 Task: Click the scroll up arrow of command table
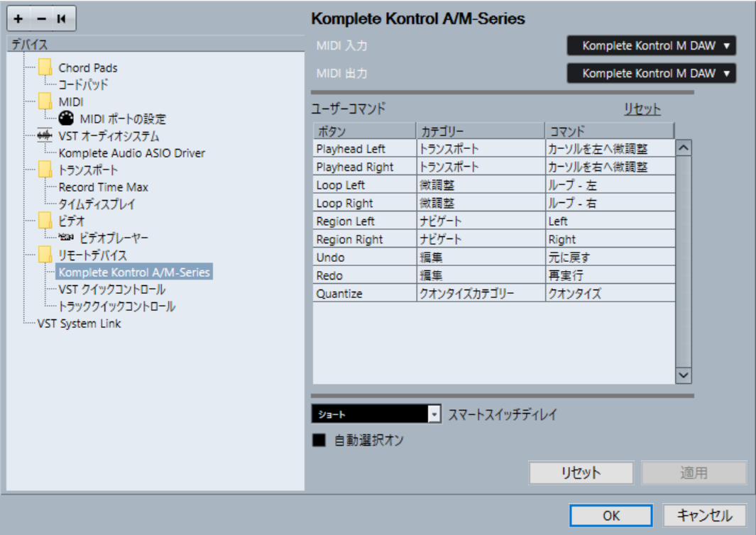pos(683,148)
